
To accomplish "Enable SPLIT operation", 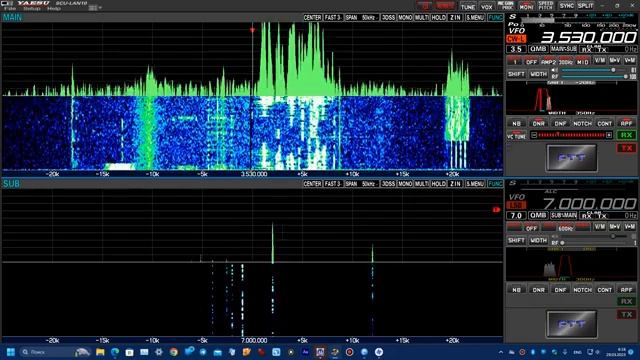I will [x=585, y=6].
